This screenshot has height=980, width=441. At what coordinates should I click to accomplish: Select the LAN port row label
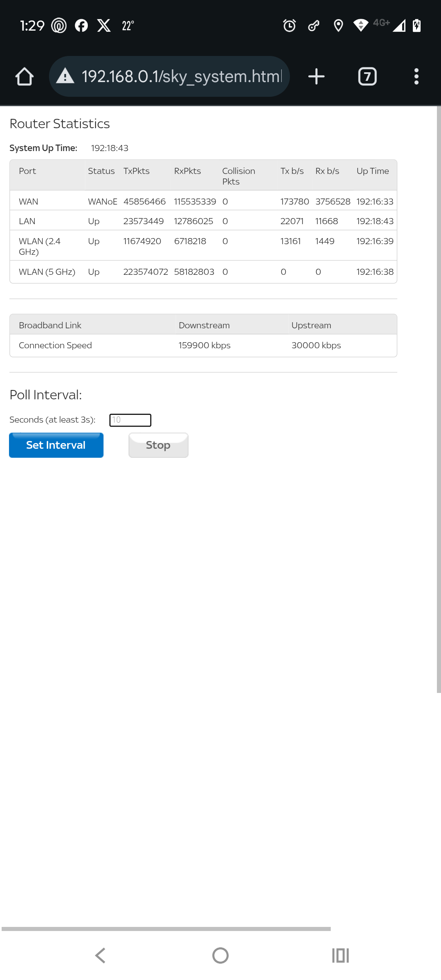pos(27,221)
